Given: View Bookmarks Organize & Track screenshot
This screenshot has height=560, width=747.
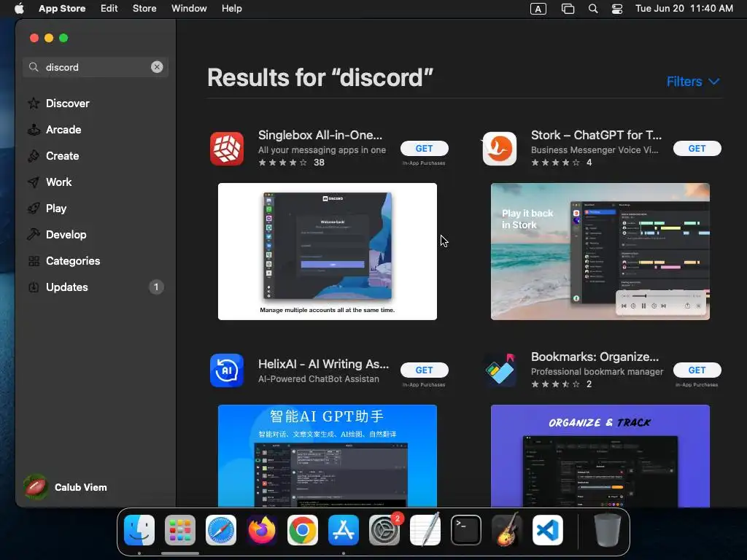Looking at the screenshot, I should point(600,456).
